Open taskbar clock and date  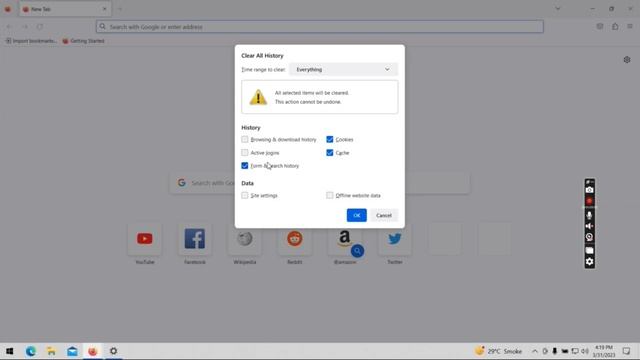click(604, 351)
